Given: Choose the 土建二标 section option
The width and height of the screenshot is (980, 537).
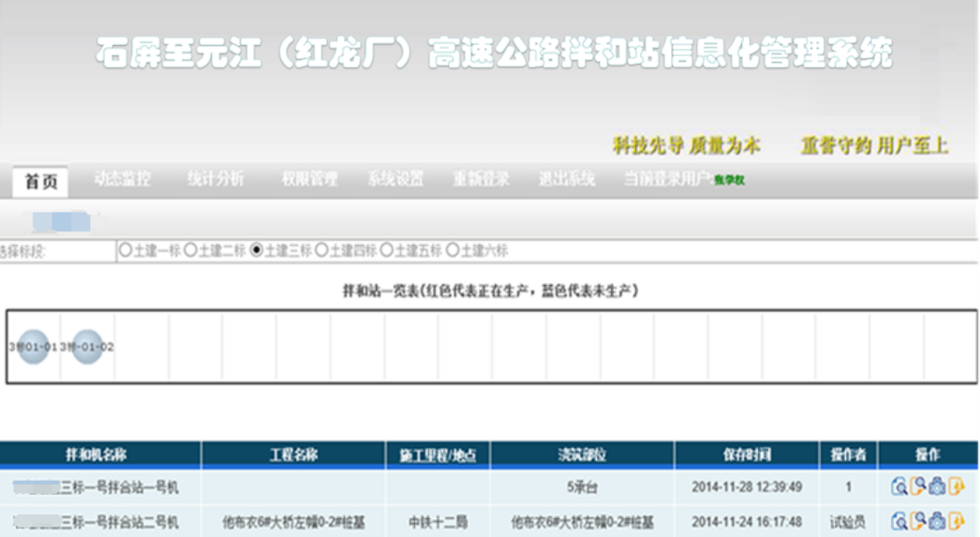Looking at the screenshot, I should click(x=190, y=250).
